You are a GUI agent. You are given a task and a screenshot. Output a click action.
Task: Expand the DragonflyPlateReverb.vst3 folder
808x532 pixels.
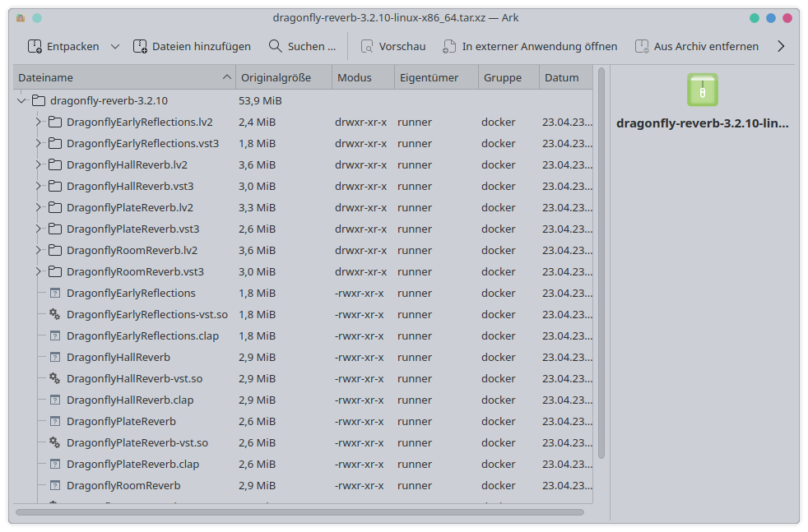(x=38, y=229)
